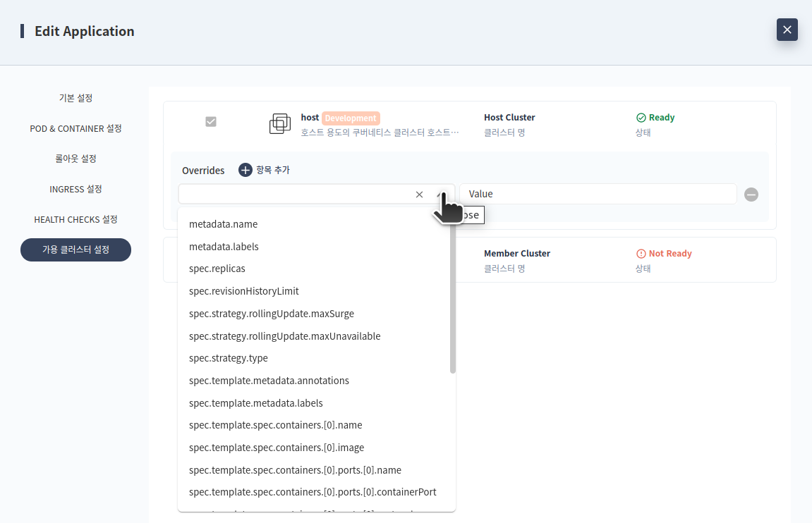Choose metadata.name from the list
This screenshot has height=523, width=812.
click(x=317, y=224)
